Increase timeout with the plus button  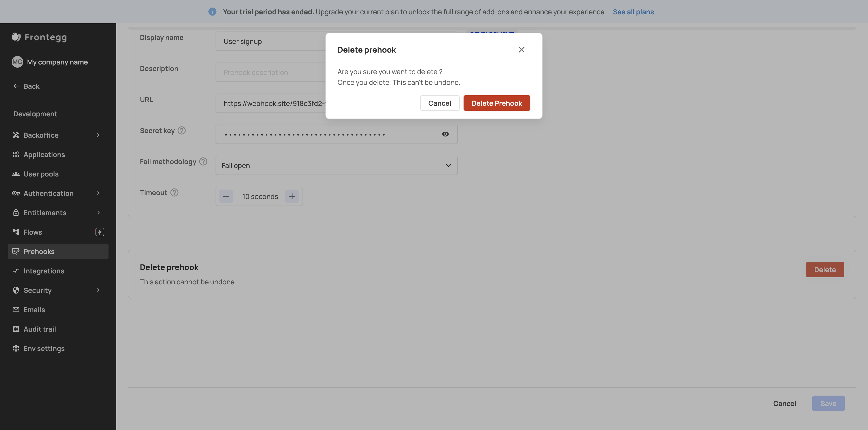(292, 196)
